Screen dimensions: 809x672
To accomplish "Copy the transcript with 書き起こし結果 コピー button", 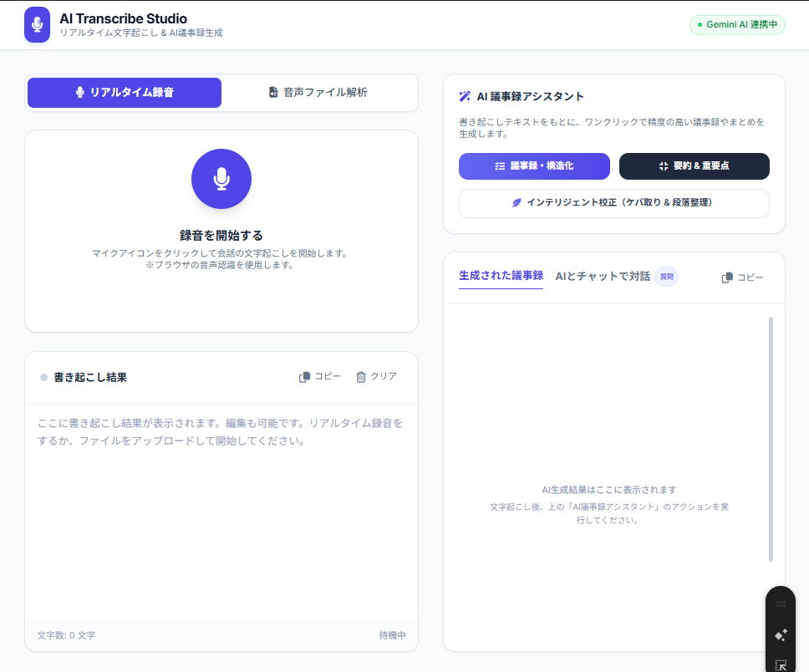I will [x=320, y=377].
